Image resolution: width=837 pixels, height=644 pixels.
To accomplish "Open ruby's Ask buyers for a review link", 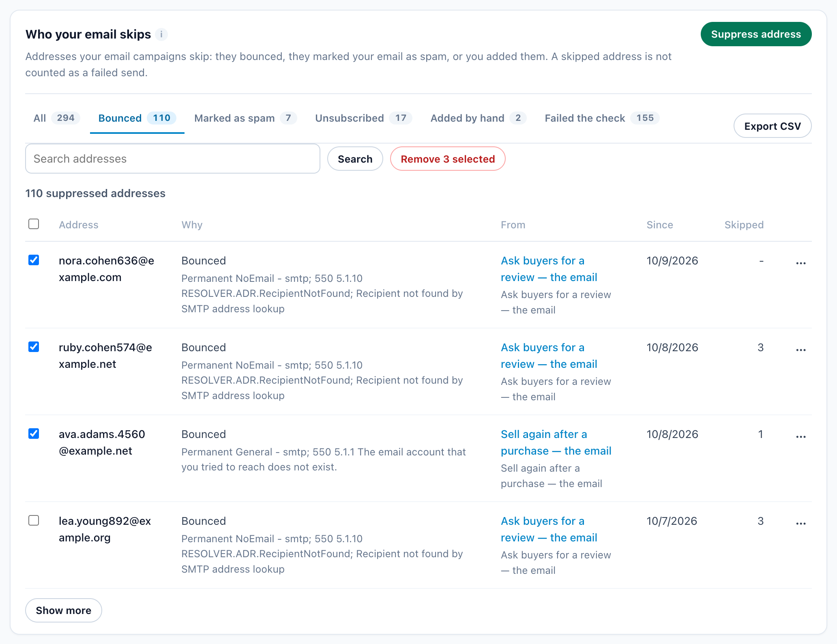I will [549, 356].
